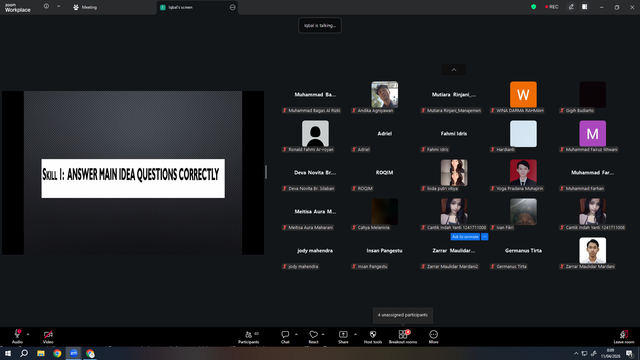640x360 pixels.
Task: Click the annotate pen icon in title bar
Action: 571,7
